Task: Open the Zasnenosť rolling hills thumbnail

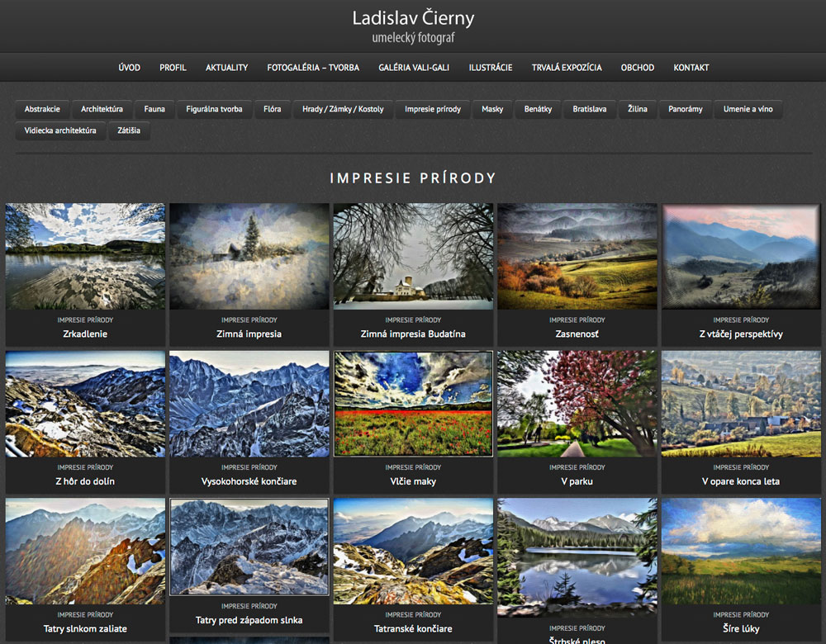Action: 577,257
